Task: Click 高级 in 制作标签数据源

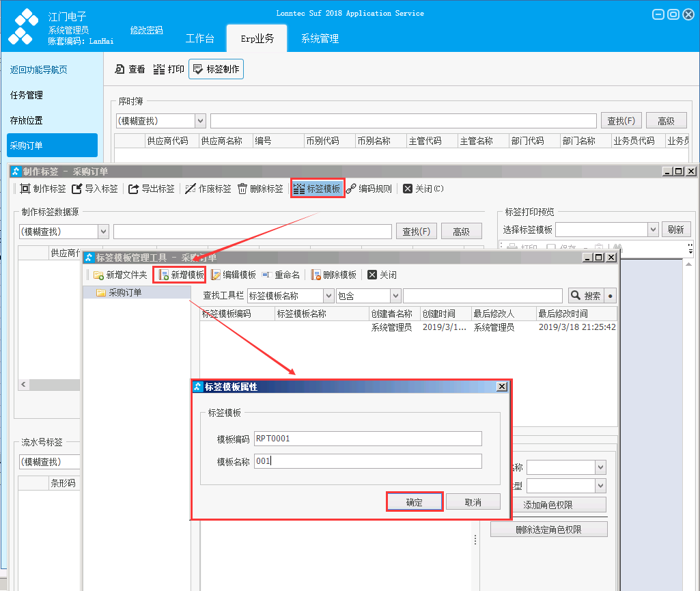Action: (x=461, y=232)
